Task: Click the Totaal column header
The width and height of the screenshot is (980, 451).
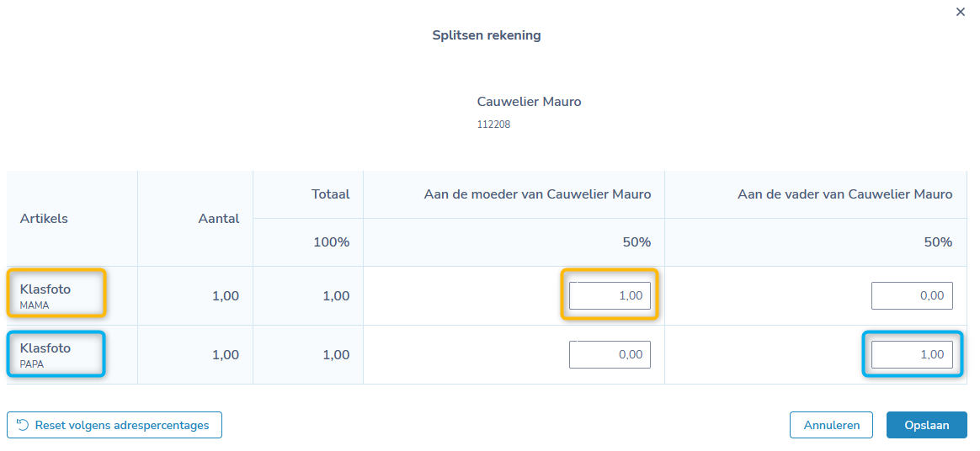Action: [x=331, y=194]
